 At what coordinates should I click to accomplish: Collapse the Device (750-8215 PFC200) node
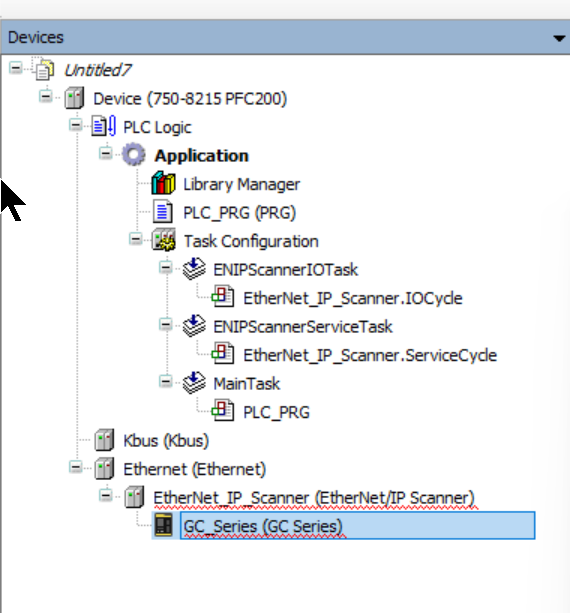(x=46, y=96)
